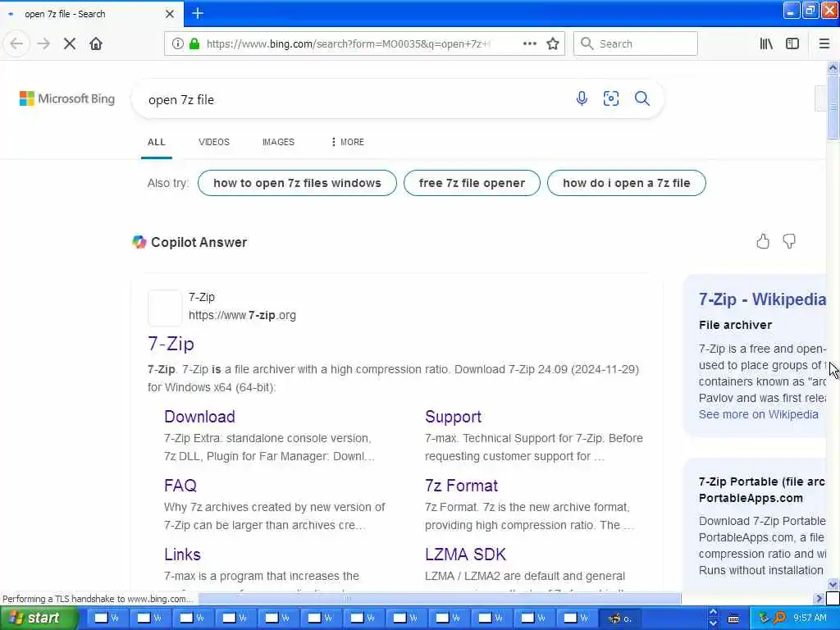The width and height of the screenshot is (840, 630).
Task: Open the 7-Zip Links sublink
Action: click(182, 554)
